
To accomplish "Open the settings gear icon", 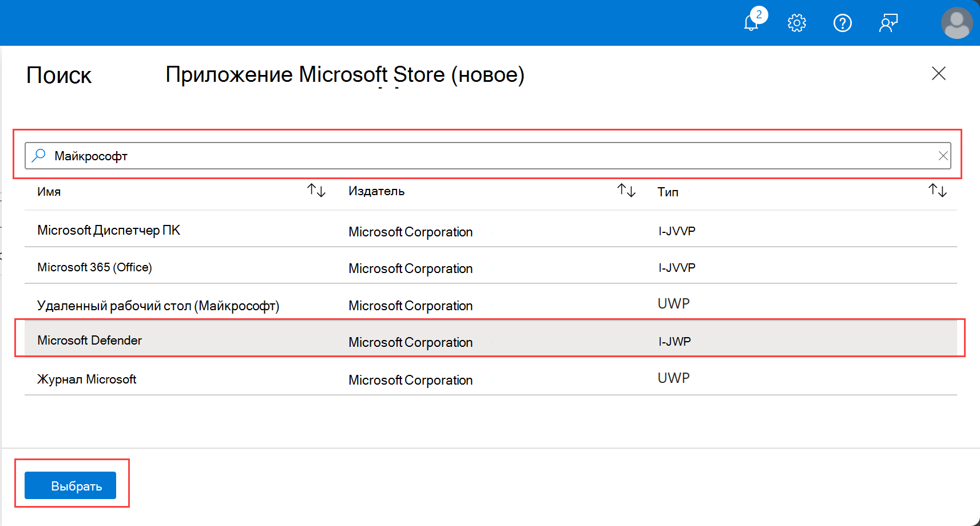I will click(796, 23).
